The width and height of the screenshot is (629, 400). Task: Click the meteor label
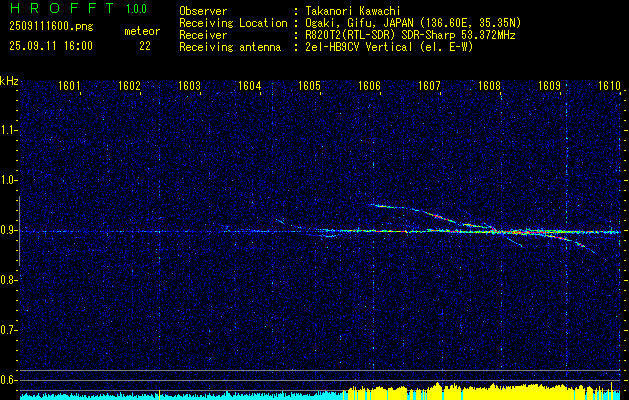pyautogui.click(x=142, y=31)
